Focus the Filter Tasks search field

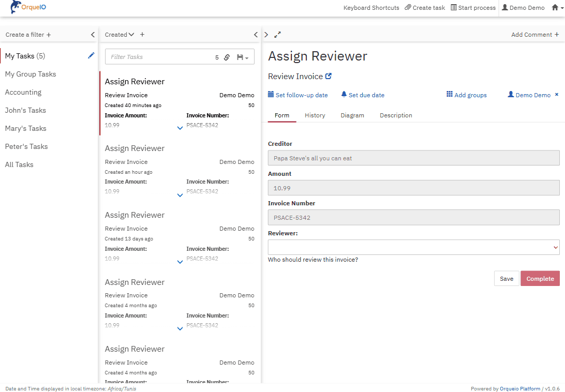click(158, 57)
